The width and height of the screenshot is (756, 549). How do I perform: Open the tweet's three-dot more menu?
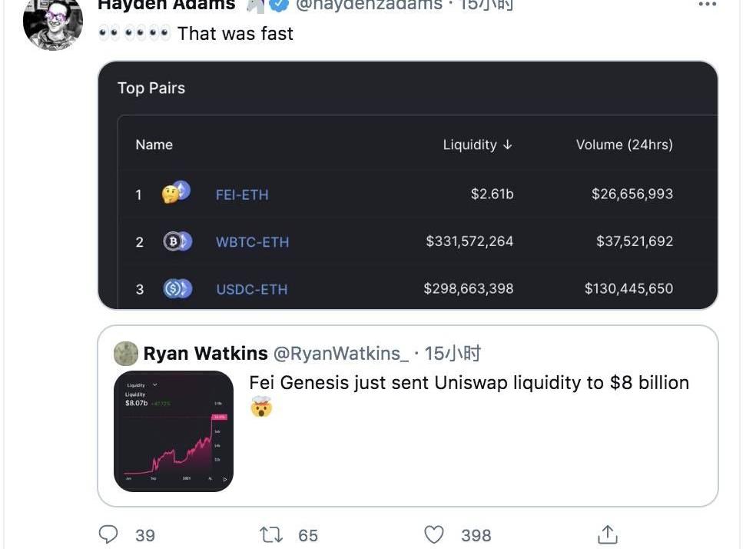tap(707, 5)
